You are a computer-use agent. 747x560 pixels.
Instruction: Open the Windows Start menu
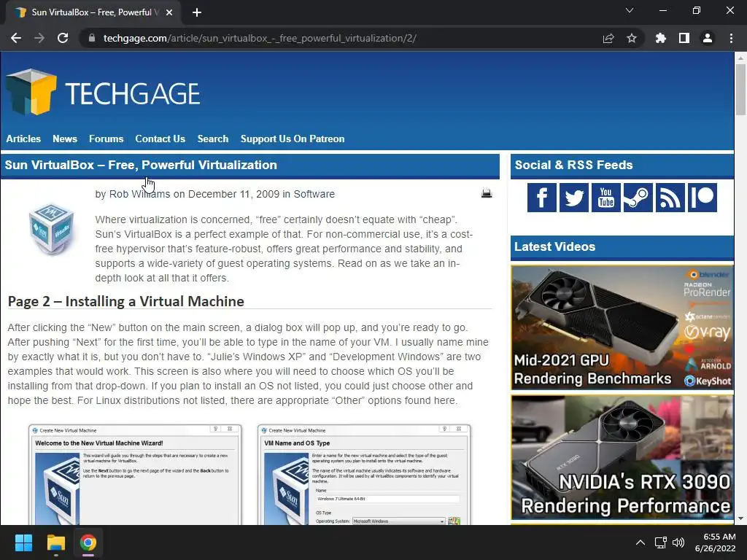pos(23,542)
